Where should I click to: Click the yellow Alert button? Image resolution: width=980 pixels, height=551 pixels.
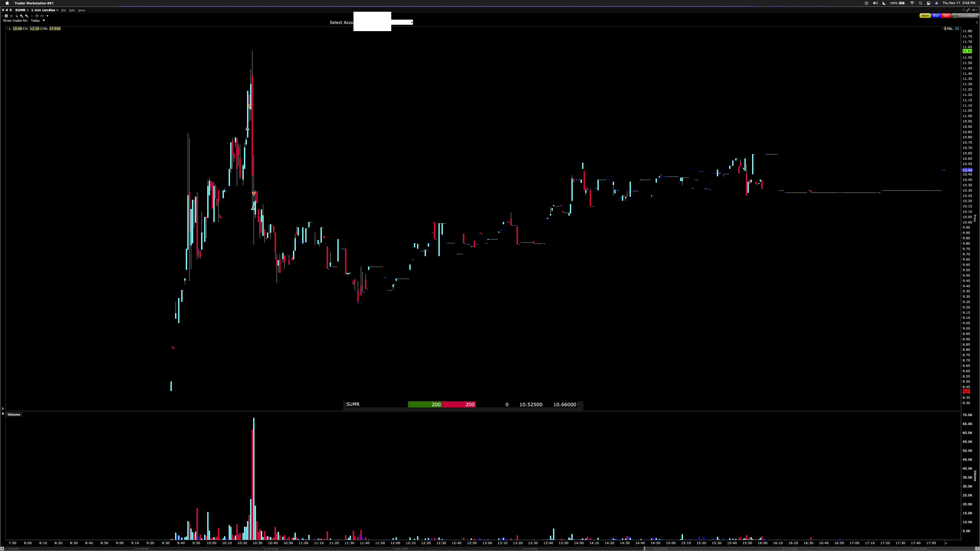point(925,16)
